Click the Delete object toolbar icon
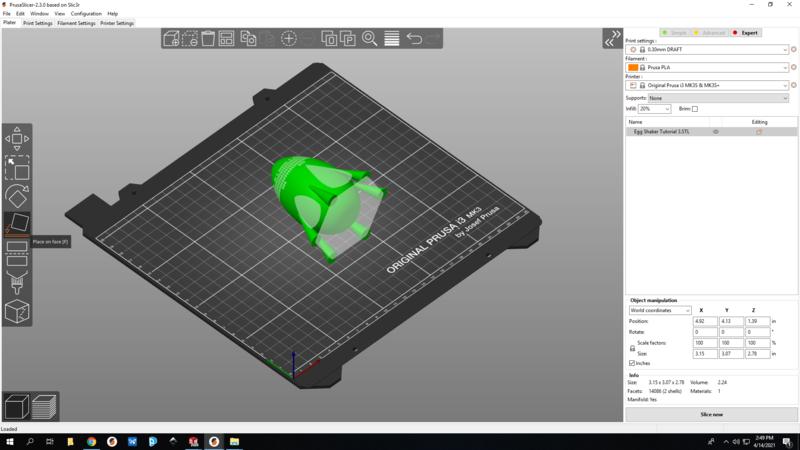This screenshot has height=450, width=800. coord(190,38)
